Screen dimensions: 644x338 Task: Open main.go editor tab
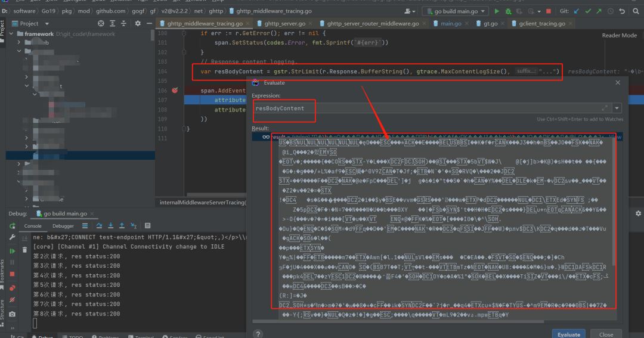pos(451,24)
